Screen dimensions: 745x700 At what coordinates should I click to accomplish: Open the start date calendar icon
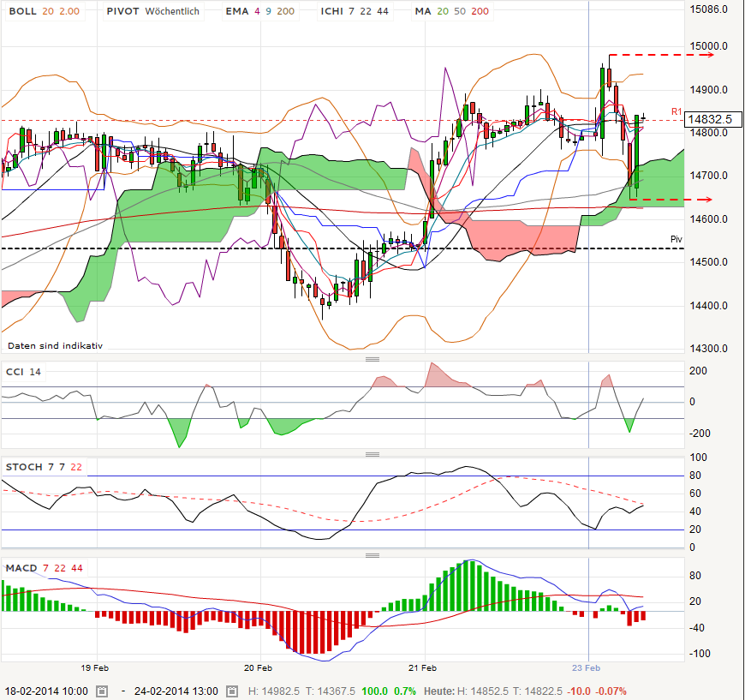102,691
